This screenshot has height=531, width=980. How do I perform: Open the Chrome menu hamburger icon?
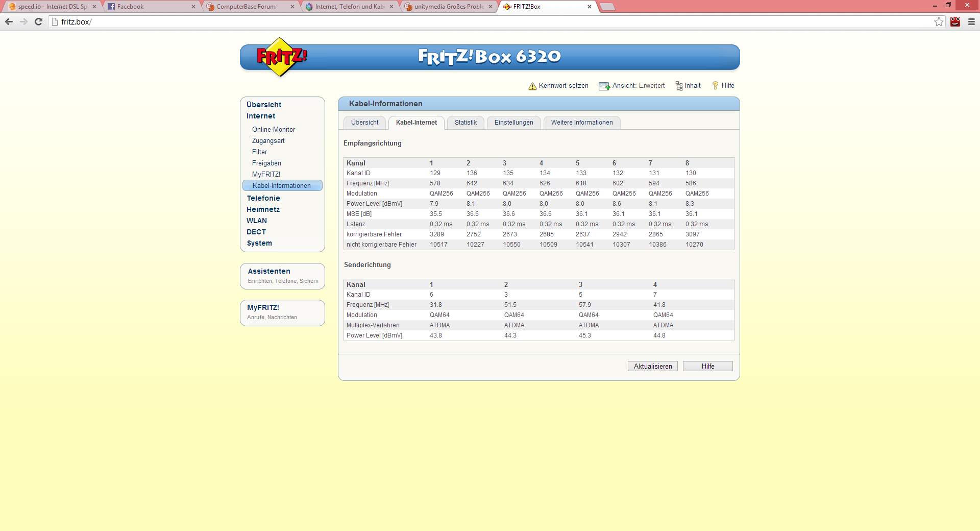[971, 21]
